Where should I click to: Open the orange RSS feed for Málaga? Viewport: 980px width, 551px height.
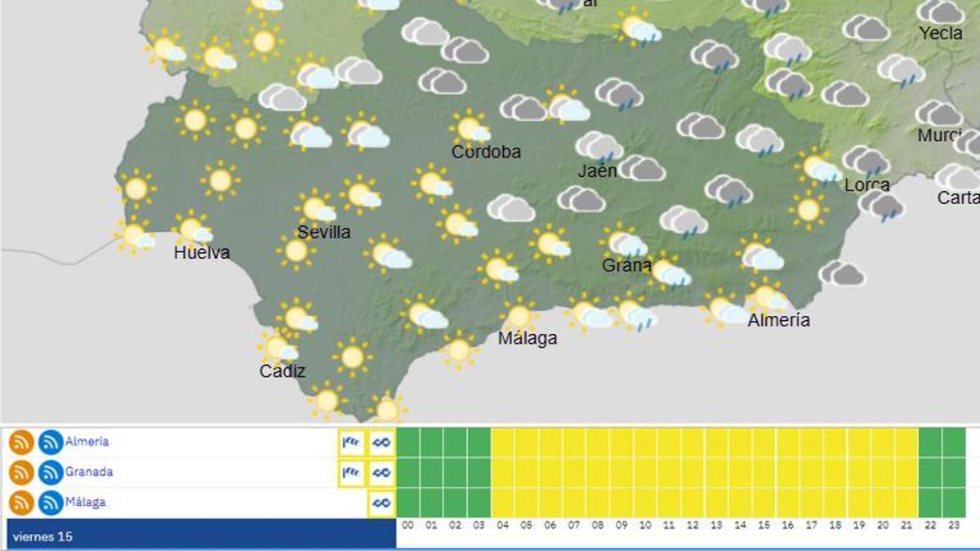tap(22, 503)
